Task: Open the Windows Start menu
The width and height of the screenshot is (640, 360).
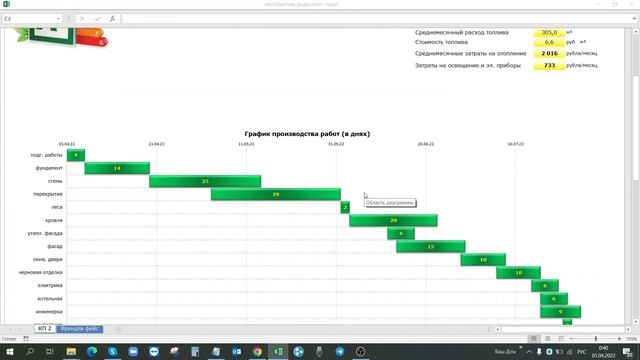Action: tap(9, 351)
